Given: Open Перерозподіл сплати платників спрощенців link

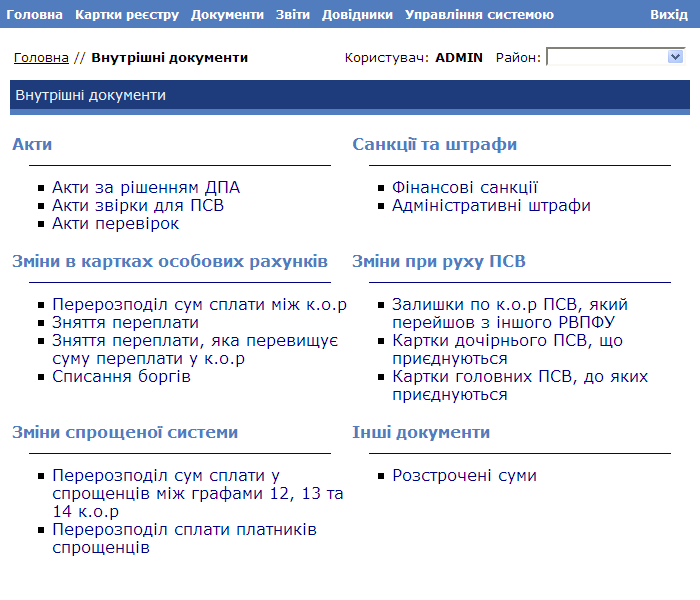Looking at the screenshot, I should [184, 538].
